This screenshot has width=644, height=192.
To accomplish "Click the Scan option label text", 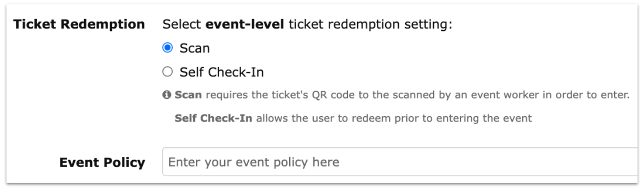I will [x=195, y=48].
